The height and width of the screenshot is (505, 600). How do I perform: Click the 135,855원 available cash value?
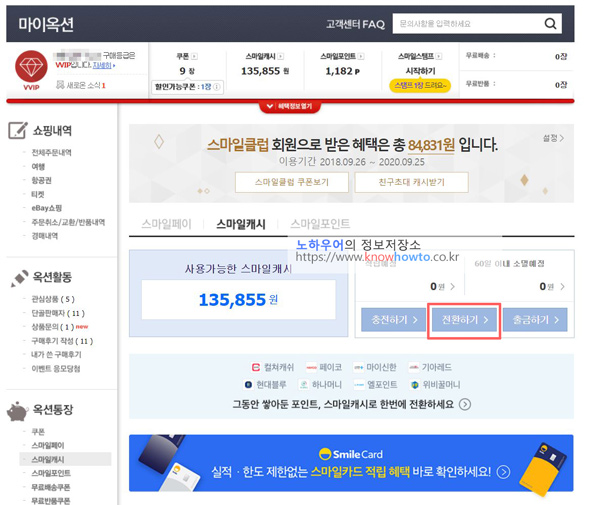238,300
